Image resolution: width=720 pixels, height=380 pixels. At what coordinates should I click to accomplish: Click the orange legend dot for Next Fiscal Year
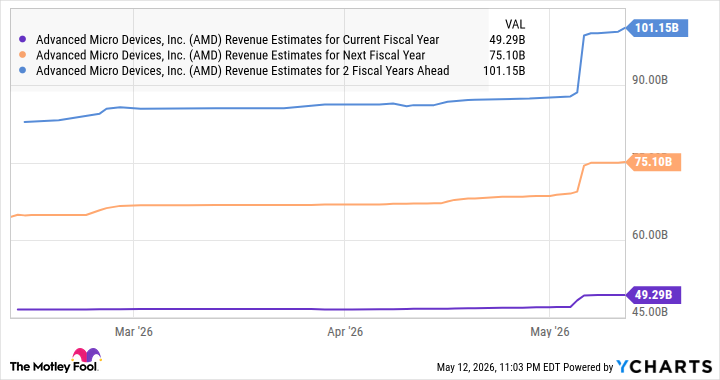click(x=22, y=56)
